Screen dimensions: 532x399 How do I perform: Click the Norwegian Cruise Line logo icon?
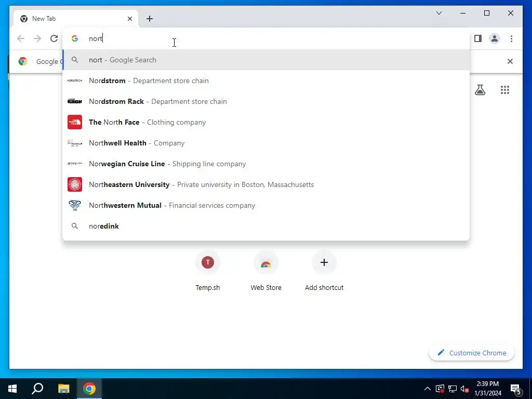75,164
